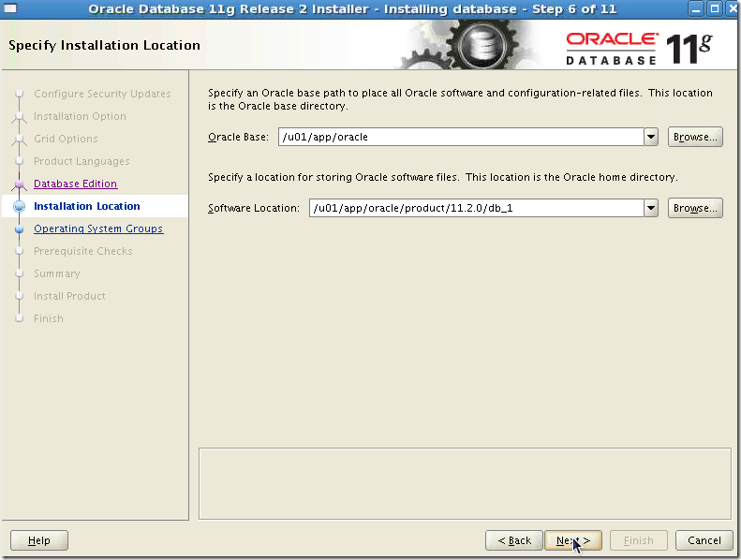Click the Grid Options step text

(x=66, y=139)
